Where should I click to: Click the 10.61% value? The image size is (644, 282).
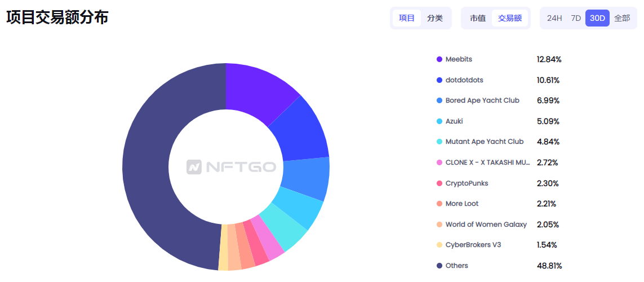click(548, 80)
